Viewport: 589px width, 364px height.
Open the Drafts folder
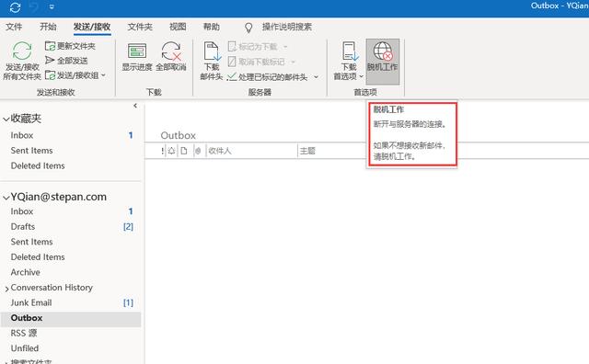pyautogui.click(x=70, y=227)
